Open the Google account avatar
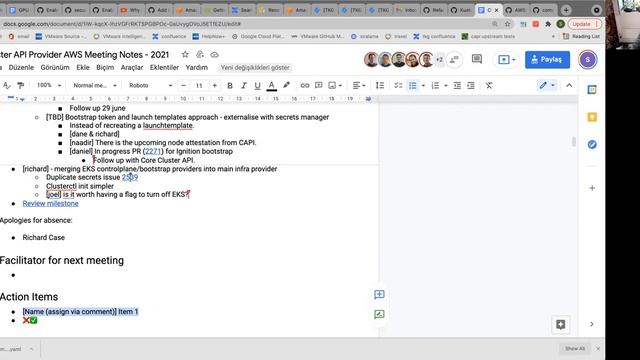This screenshot has height=360, width=640. point(588,60)
